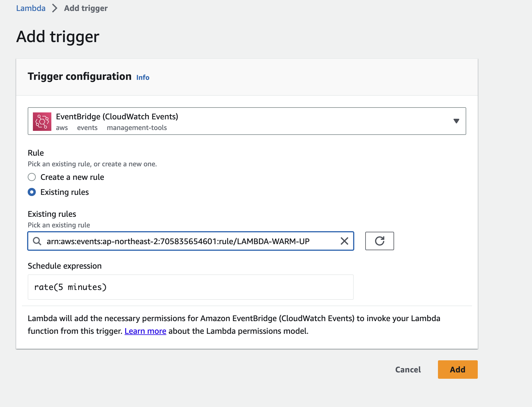This screenshot has width=532, height=407.
Task: Click the events tag under EventBridge
Action: (x=87, y=128)
